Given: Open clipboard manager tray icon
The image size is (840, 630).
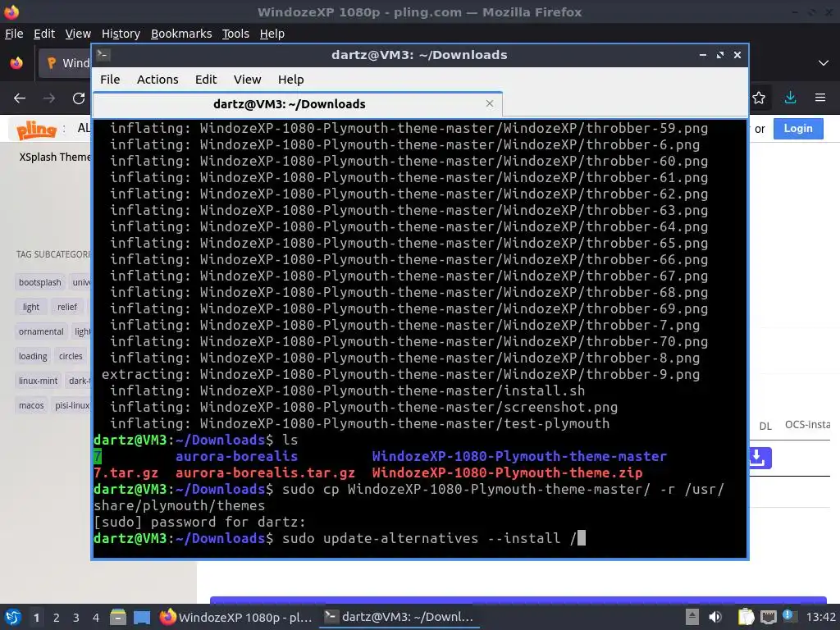Looking at the screenshot, I should 745,617.
